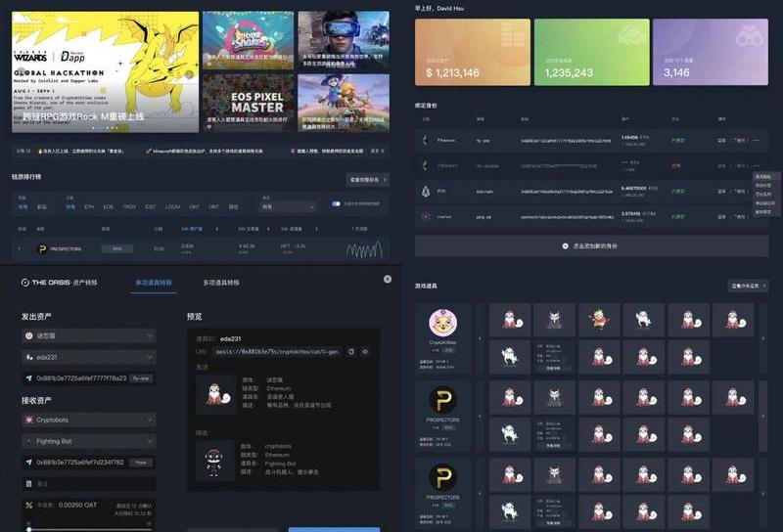Screen dimensions: 783x532
Task: Open the Cryptobots game dropdown
Action: point(89,420)
